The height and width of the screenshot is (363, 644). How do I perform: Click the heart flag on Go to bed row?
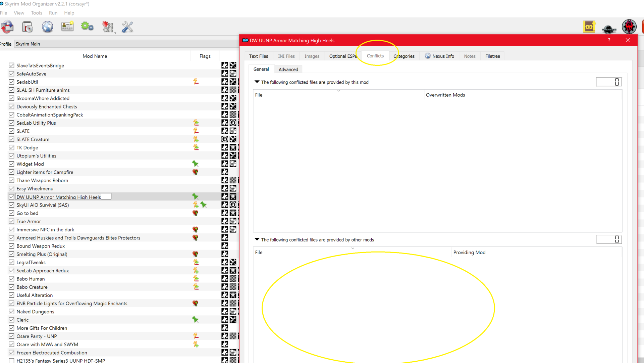click(x=195, y=213)
